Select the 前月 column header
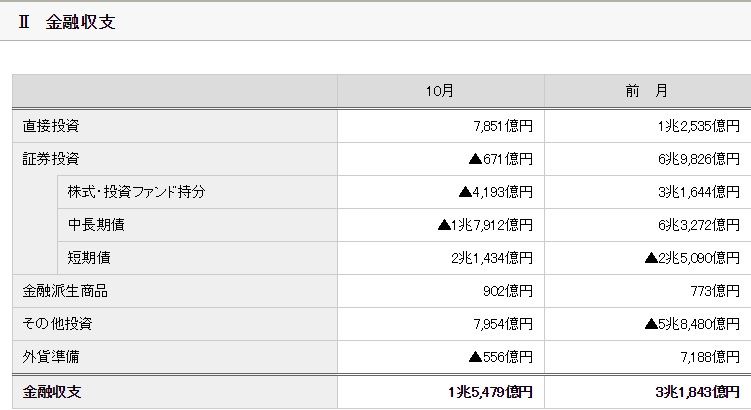 (x=647, y=91)
